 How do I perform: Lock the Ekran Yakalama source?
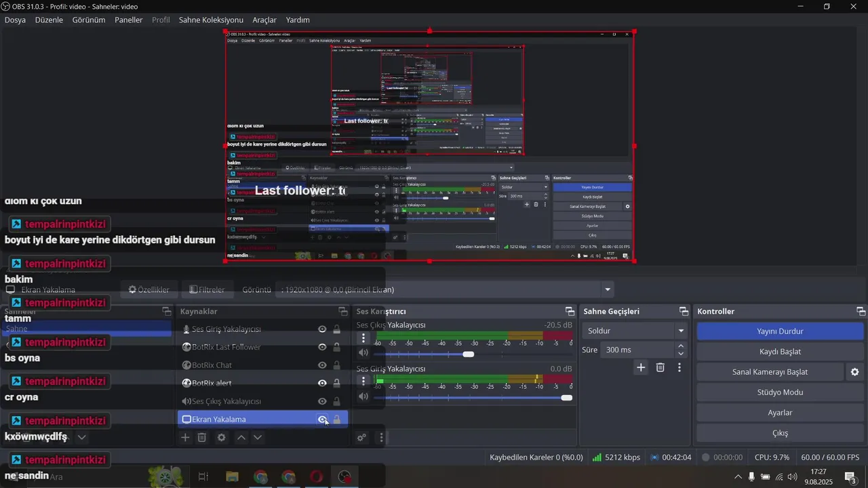[x=336, y=420]
